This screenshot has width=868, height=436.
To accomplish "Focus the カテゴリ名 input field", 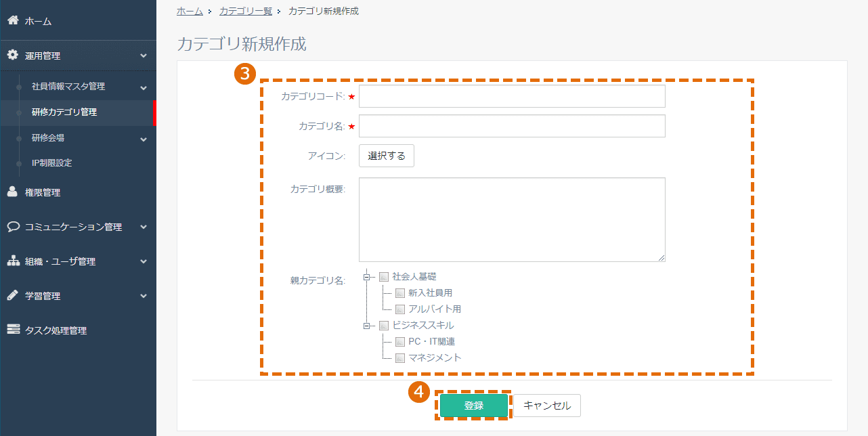I will (512, 126).
